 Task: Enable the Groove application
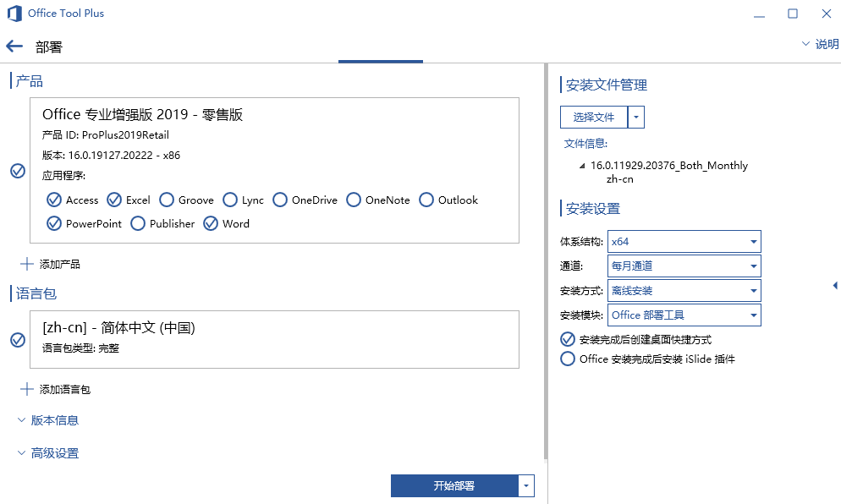point(167,200)
